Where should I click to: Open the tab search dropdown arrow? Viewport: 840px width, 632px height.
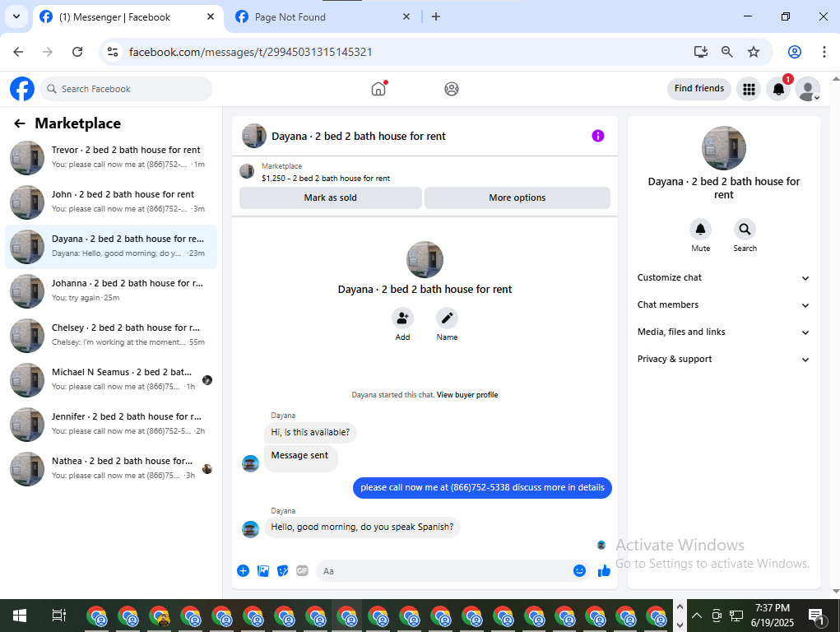pyautogui.click(x=16, y=16)
